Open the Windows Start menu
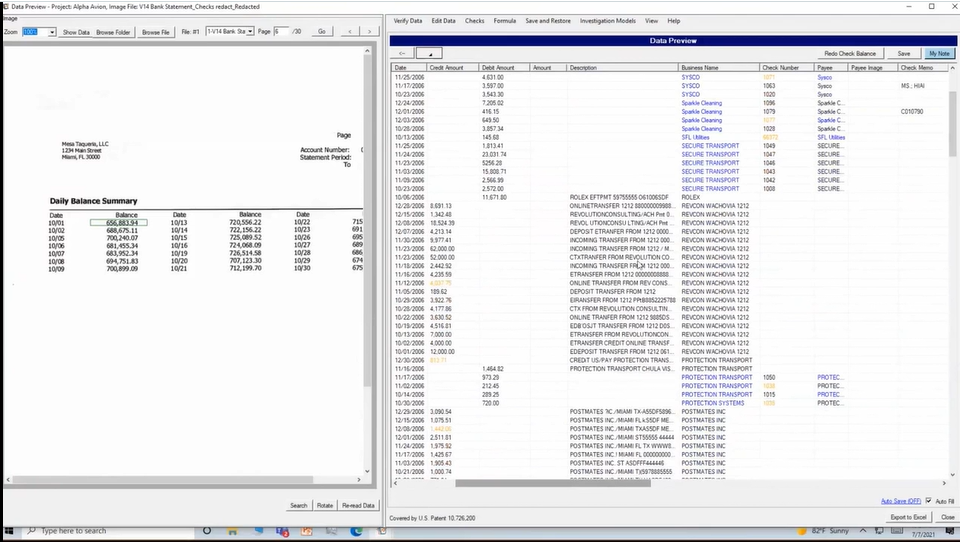 pos(9,531)
